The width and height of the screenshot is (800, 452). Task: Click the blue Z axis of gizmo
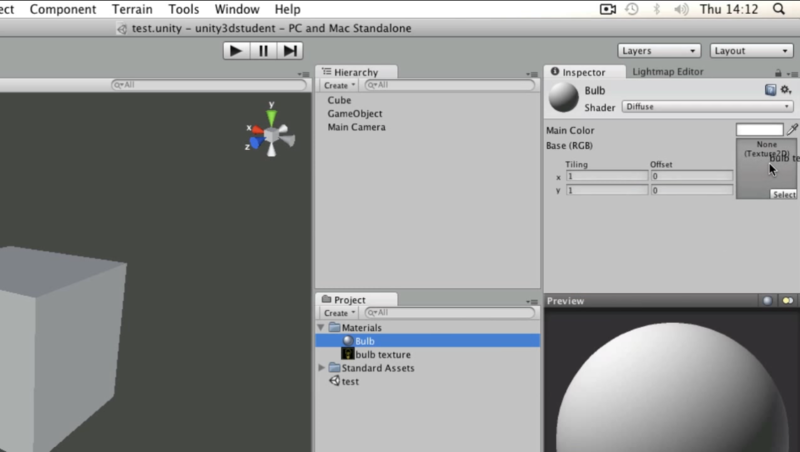(257, 142)
